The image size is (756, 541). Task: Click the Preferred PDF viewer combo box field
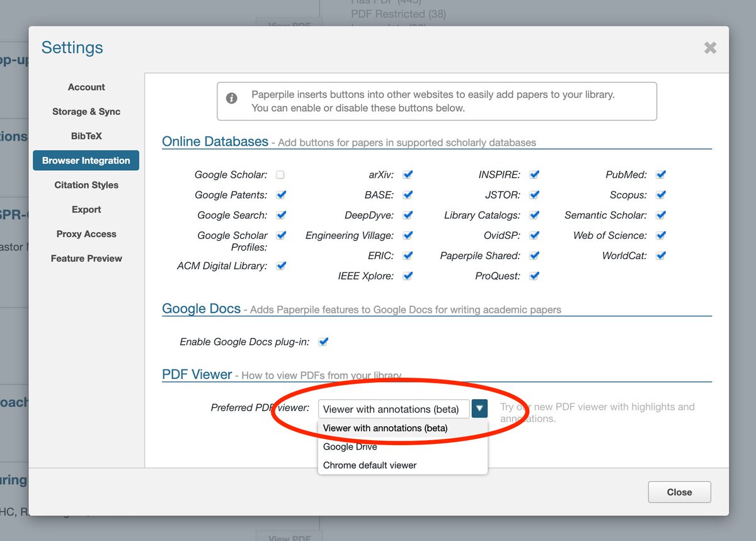coord(394,409)
